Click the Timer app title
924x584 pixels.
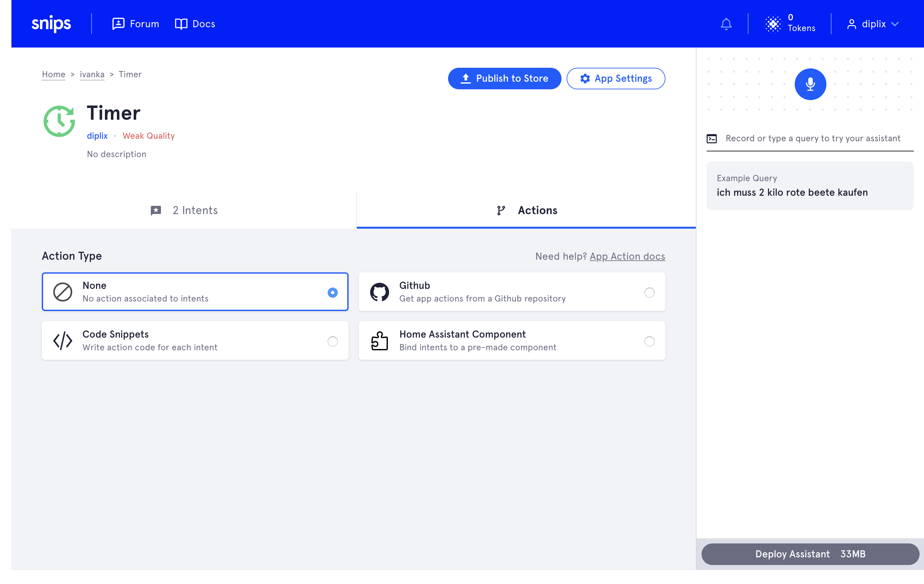[113, 113]
